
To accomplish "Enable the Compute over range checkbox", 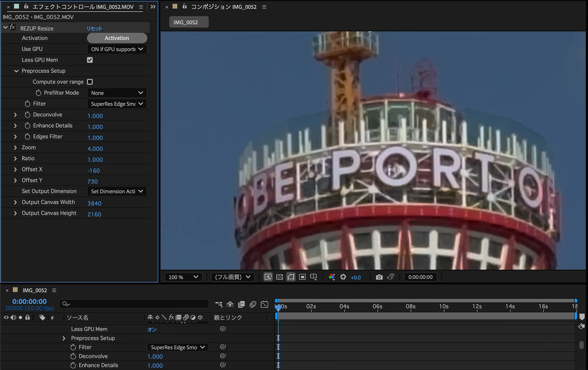I will coord(90,82).
